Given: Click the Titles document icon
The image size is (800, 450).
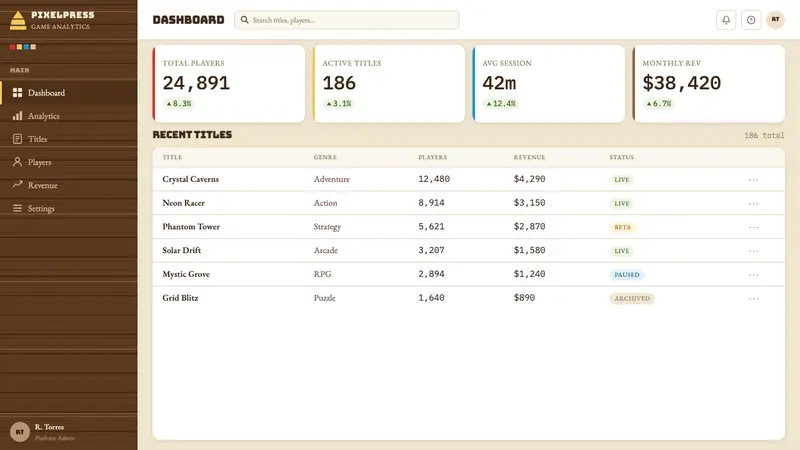Looking at the screenshot, I should pyautogui.click(x=17, y=139).
